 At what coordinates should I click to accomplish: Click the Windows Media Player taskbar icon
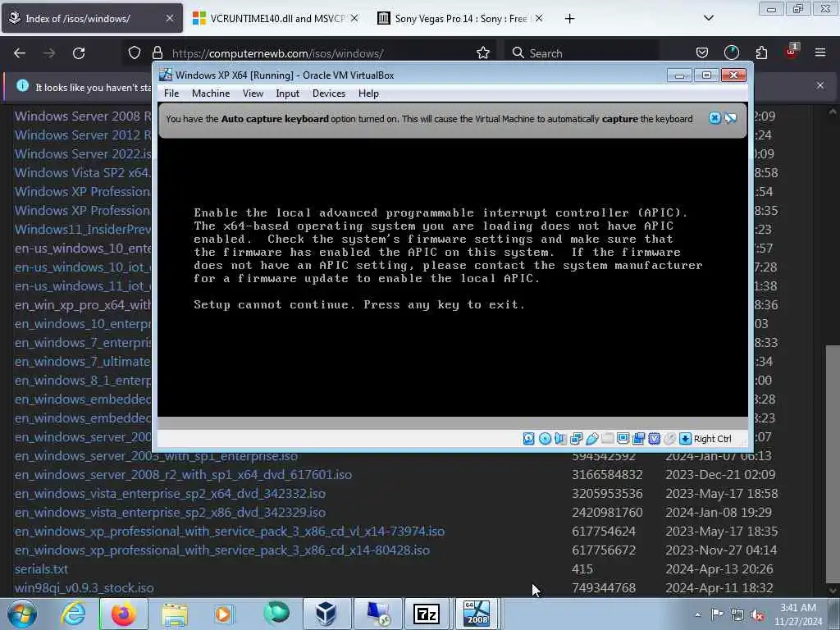(225, 614)
